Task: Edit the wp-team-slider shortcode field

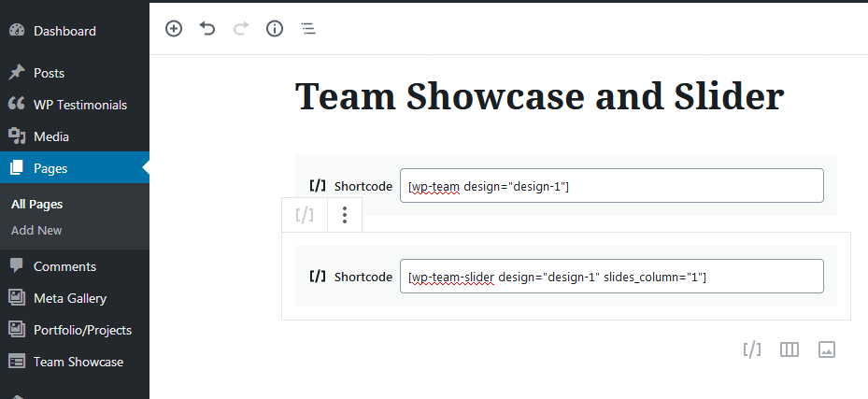Action: tap(612, 276)
